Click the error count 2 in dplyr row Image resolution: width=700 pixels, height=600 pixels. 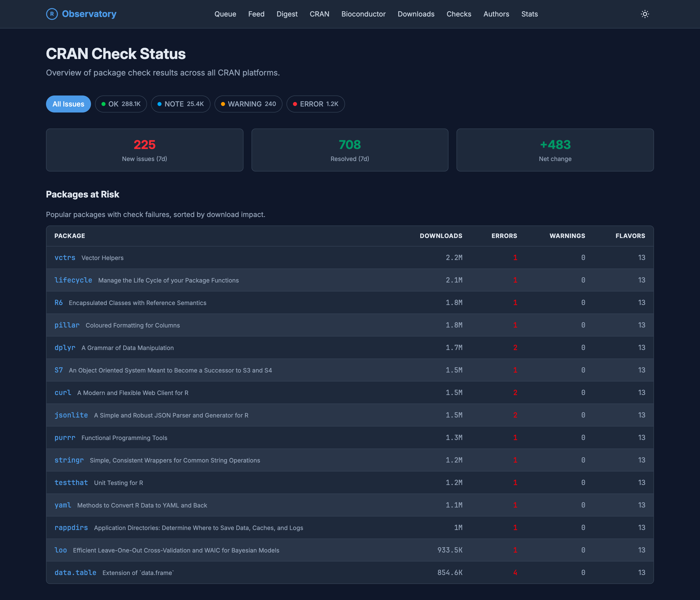tap(515, 348)
